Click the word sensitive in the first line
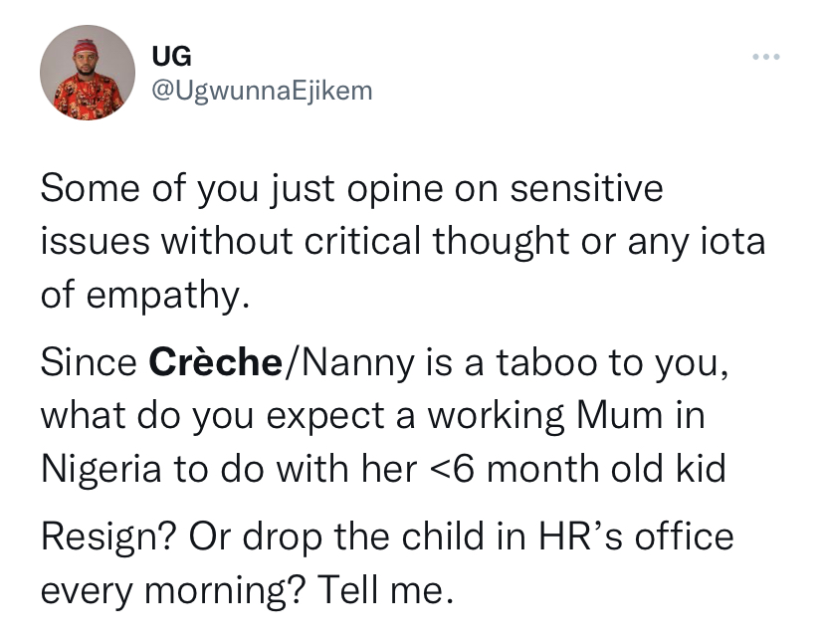The width and height of the screenshot is (824, 644). point(586,188)
